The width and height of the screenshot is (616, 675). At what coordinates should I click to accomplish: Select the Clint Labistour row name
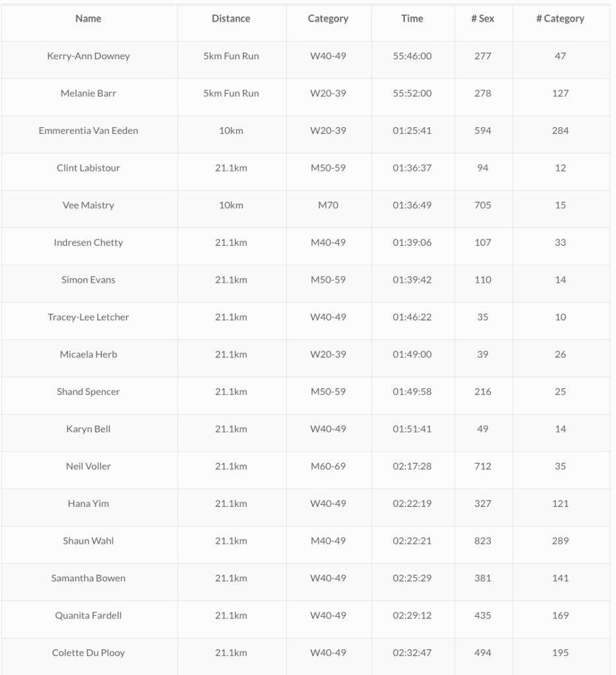tap(88, 168)
